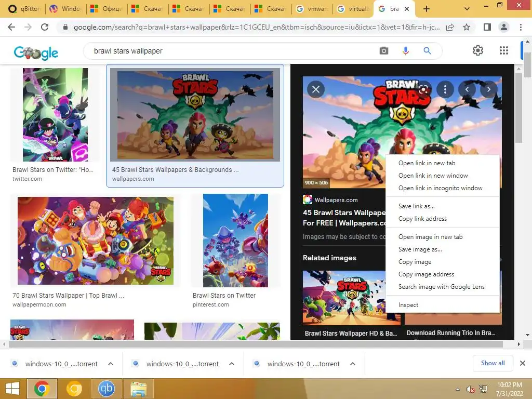Open wallpapermoon.com source link
Screen dimensions: 532x399
(x=39, y=304)
